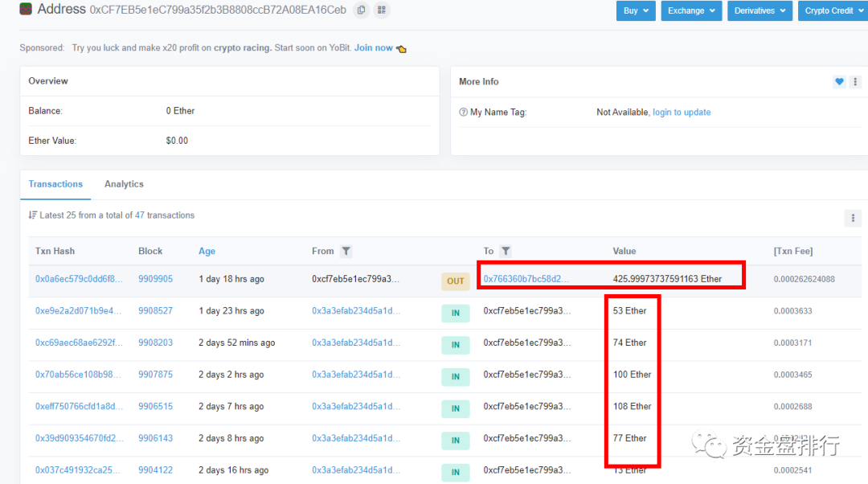Open the From column filter icon
Viewport: 868px width, 484px height.
pyautogui.click(x=345, y=251)
